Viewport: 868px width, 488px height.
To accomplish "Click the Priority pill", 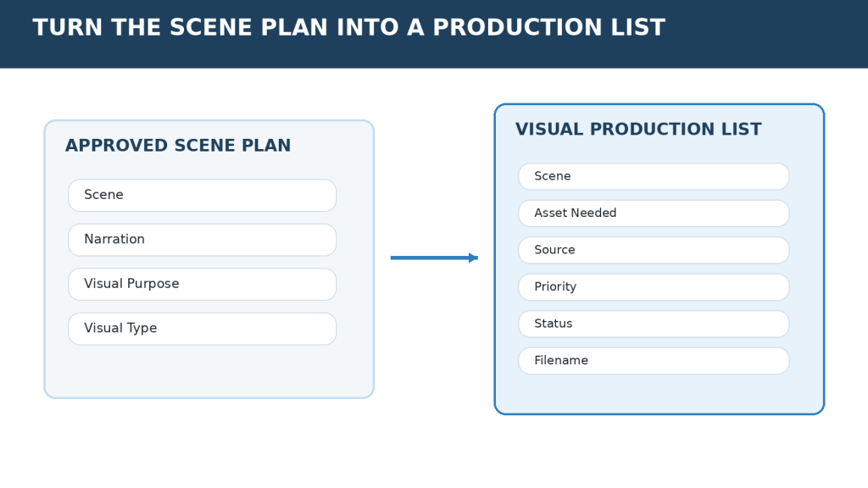I will coord(654,287).
